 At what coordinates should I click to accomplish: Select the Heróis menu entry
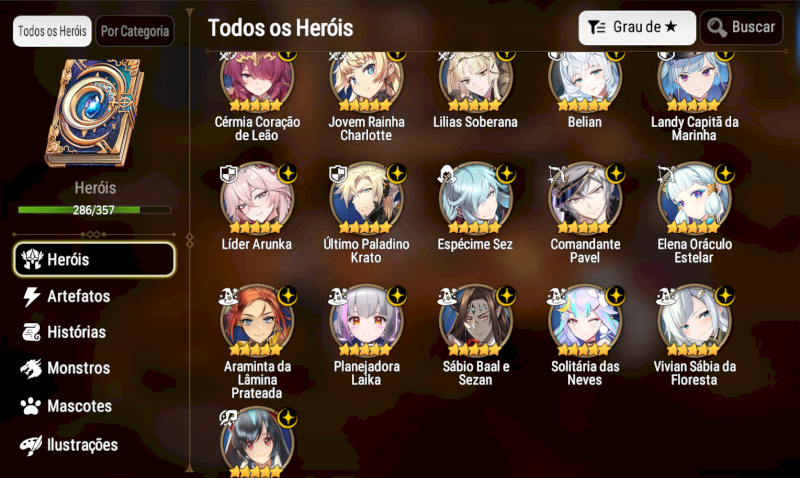pos(94,260)
